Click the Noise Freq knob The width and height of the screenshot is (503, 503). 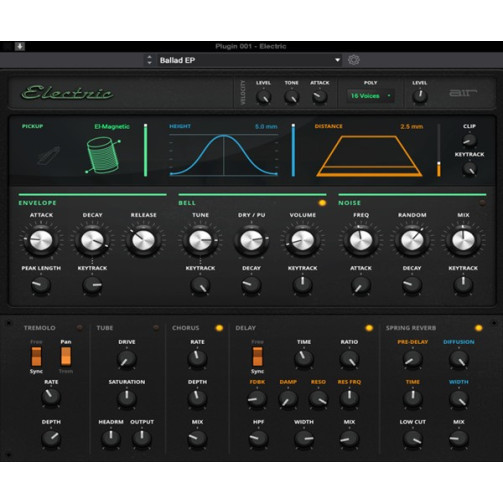tap(361, 240)
